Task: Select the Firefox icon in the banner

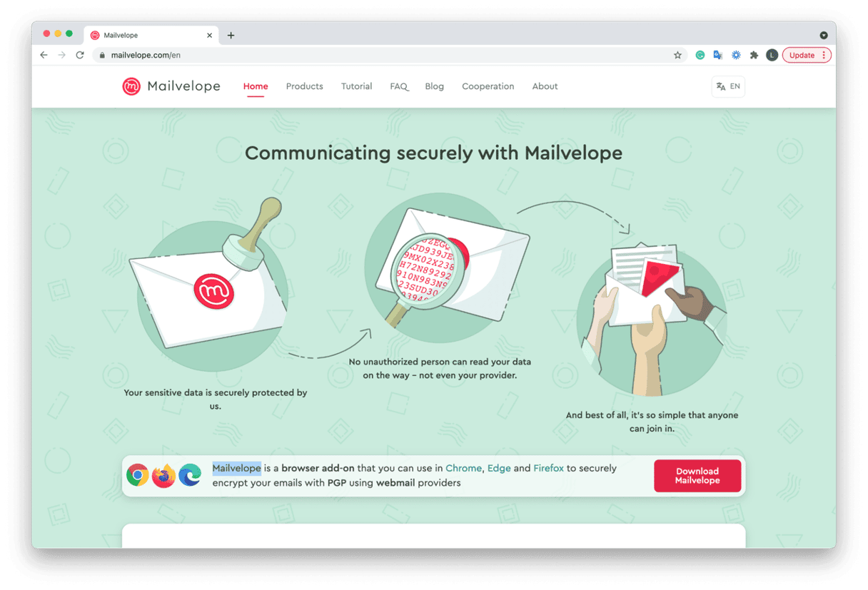Action: coord(163,474)
